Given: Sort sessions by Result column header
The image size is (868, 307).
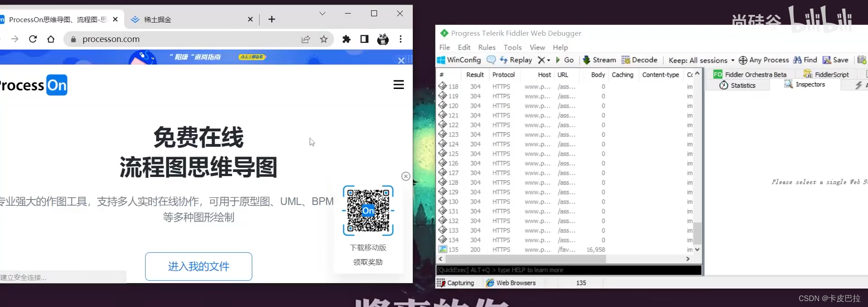Looking at the screenshot, I should pyautogui.click(x=475, y=75).
